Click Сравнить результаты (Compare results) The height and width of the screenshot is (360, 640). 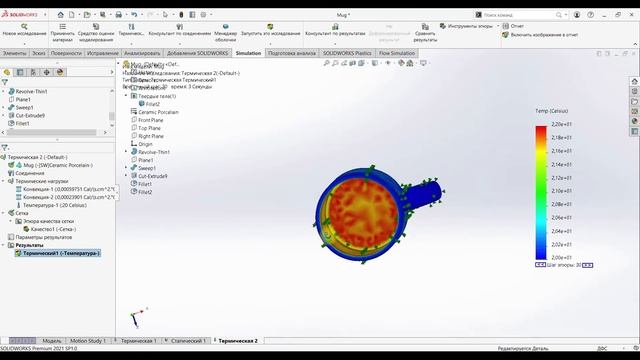coord(425,33)
